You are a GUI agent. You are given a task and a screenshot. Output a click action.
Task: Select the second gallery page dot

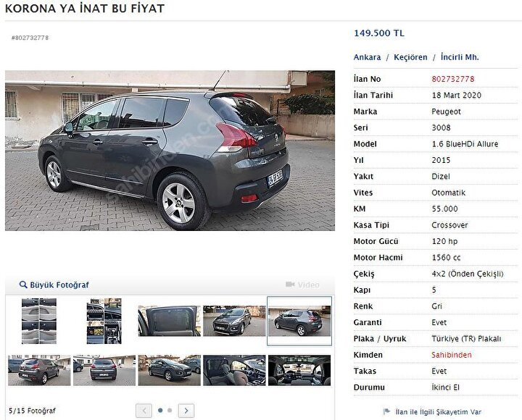[170, 411]
